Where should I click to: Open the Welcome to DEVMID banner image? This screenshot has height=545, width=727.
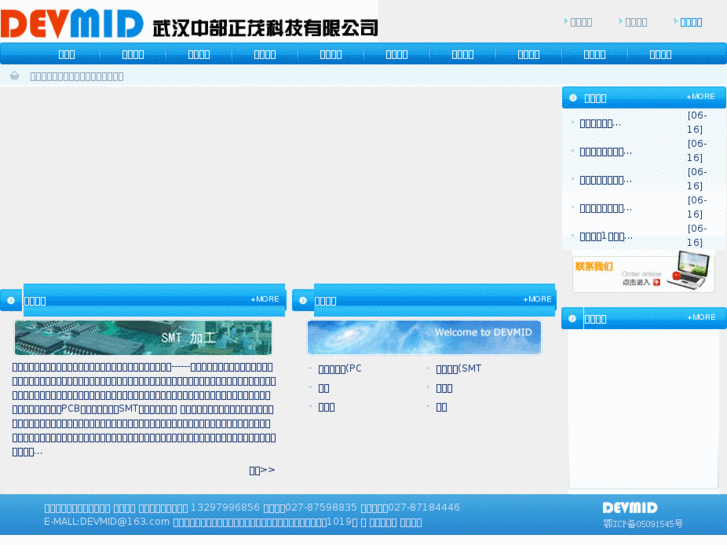(424, 338)
